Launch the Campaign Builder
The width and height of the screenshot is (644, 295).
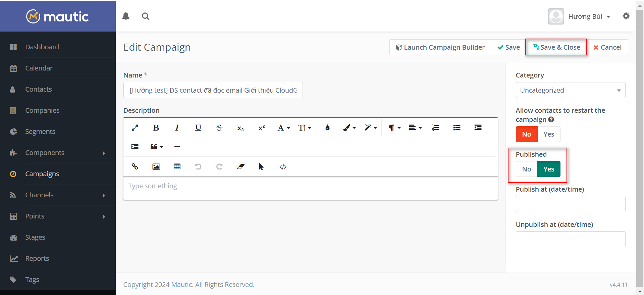pyautogui.click(x=440, y=47)
